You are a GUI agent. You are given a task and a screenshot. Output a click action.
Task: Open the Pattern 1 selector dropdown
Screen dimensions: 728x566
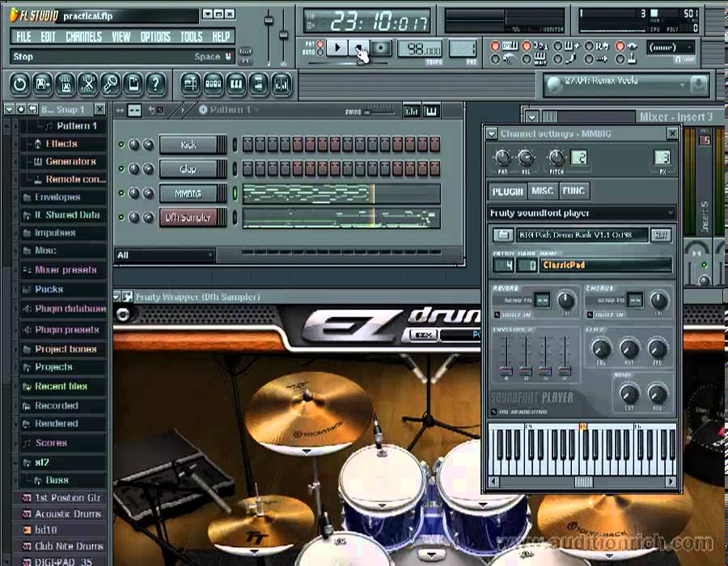[x=230, y=110]
